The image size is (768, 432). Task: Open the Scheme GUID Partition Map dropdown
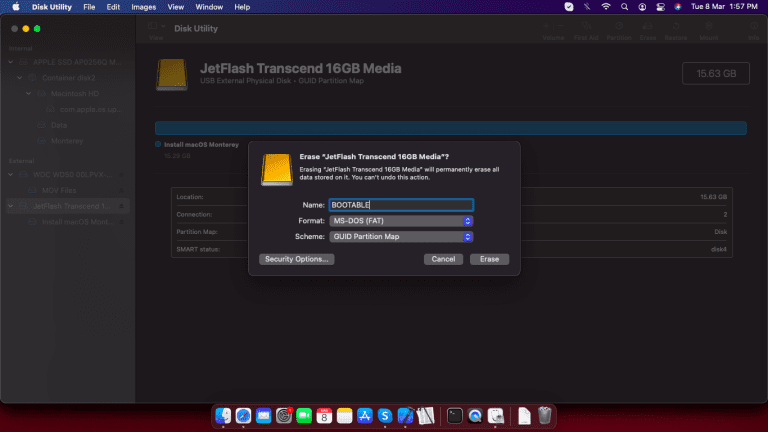(401, 237)
